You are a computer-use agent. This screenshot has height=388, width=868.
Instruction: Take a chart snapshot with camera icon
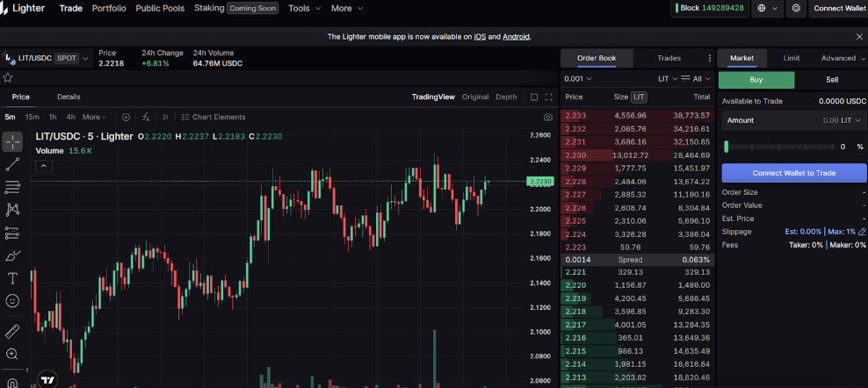pyautogui.click(x=548, y=117)
